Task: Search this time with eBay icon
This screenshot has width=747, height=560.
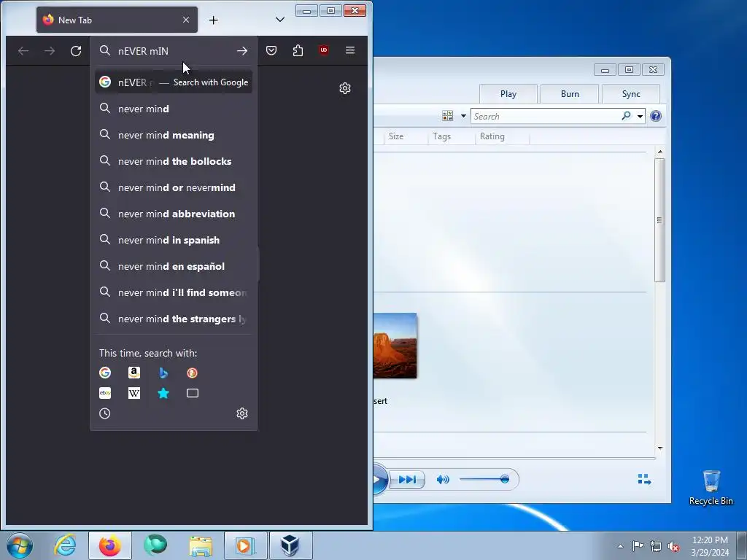Action: point(105,393)
